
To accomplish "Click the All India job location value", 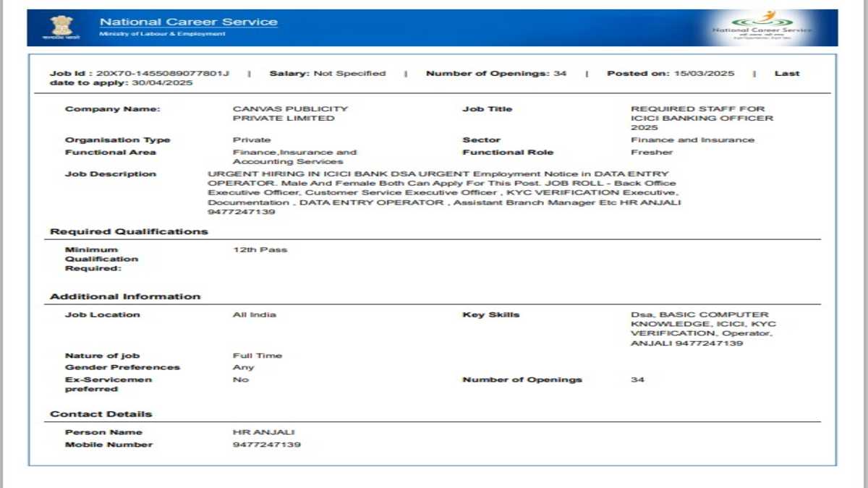I will [254, 315].
